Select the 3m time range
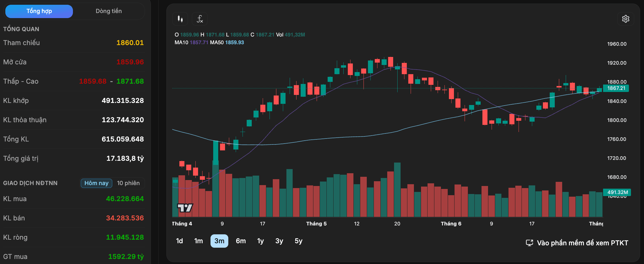The image size is (644, 264). [x=219, y=241]
